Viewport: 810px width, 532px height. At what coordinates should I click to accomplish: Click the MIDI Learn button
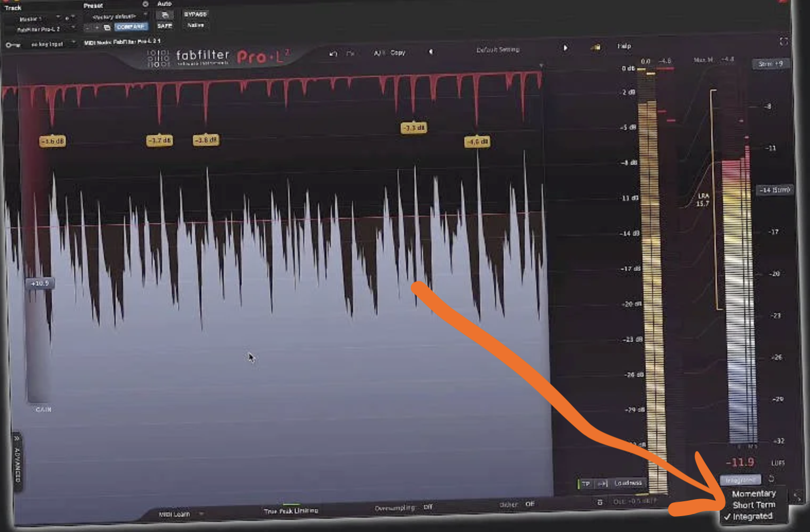(174, 514)
